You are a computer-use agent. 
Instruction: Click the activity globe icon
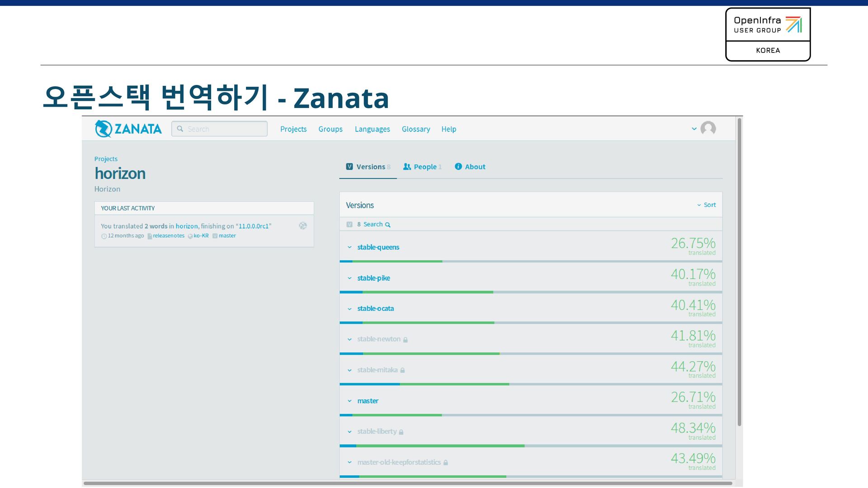click(x=303, y=226)
